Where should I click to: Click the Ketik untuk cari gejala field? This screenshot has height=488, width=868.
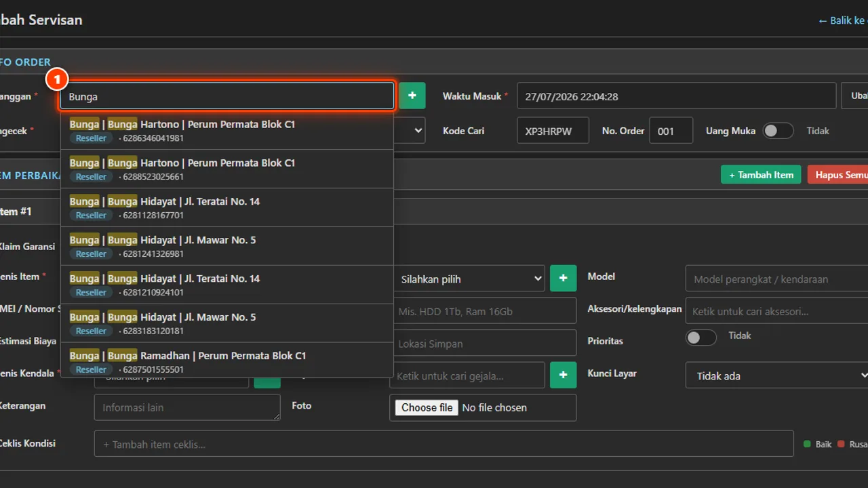point(467,375)
